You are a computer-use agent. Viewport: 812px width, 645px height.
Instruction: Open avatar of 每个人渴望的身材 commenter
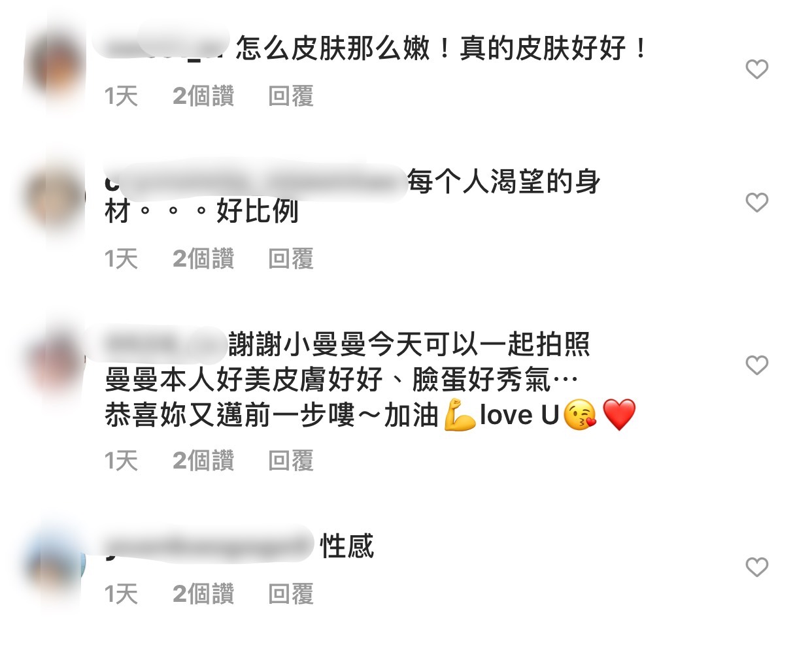click(x=55, y=197)
